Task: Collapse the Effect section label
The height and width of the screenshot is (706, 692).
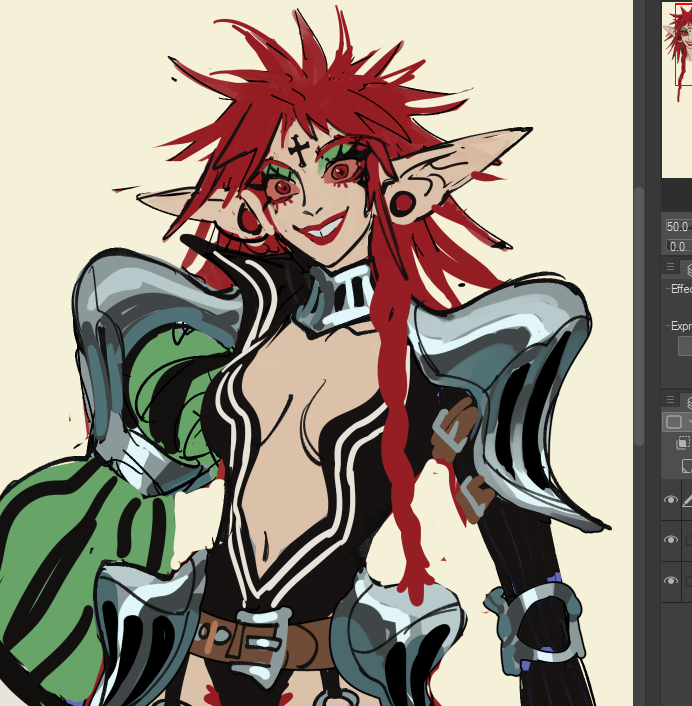Action: (681, 289)
